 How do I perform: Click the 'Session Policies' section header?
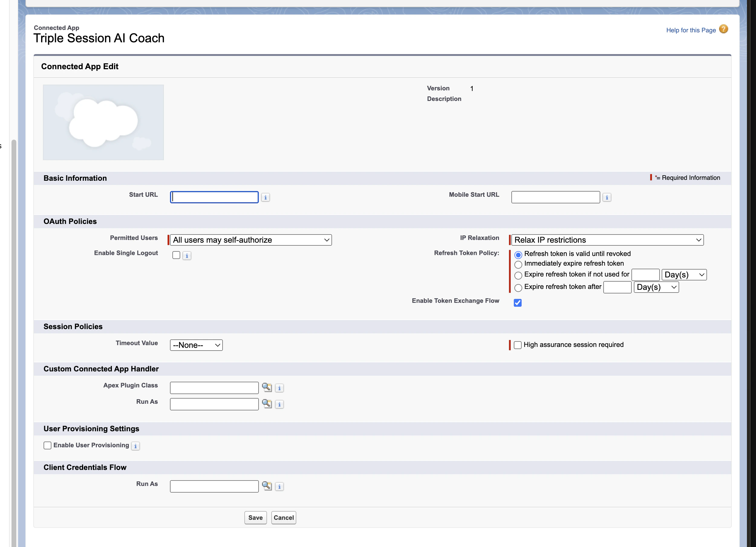[73, 327]
